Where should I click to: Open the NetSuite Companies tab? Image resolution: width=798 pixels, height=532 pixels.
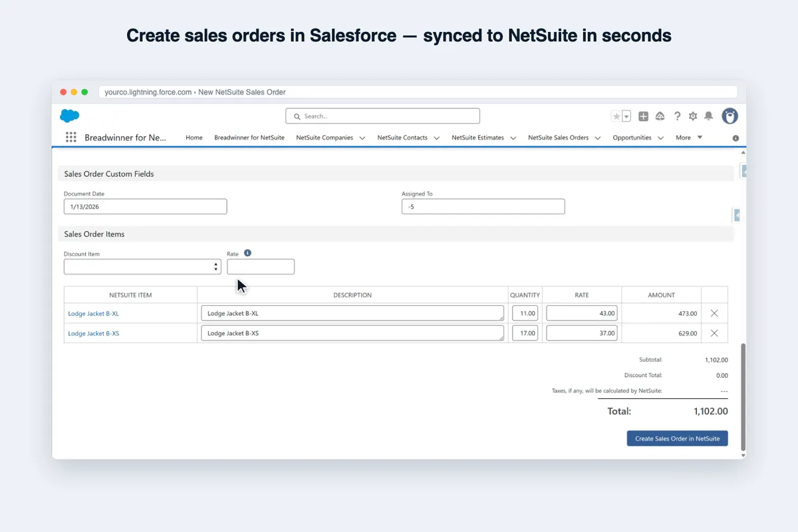[x=325, y=138]
